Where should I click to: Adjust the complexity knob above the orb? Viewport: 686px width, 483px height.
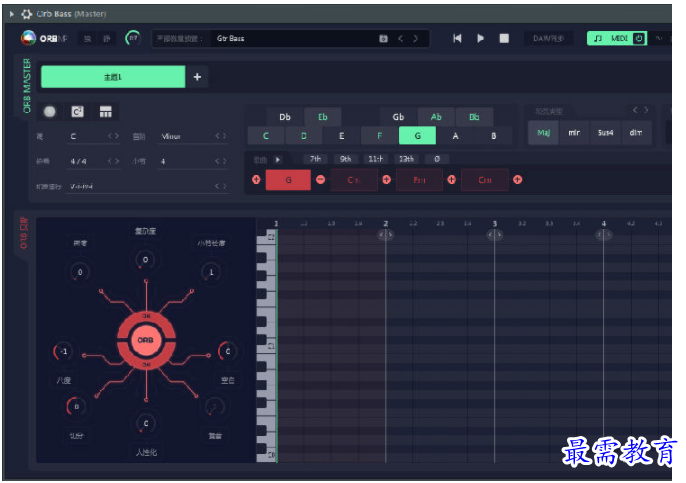coord(145,260)
